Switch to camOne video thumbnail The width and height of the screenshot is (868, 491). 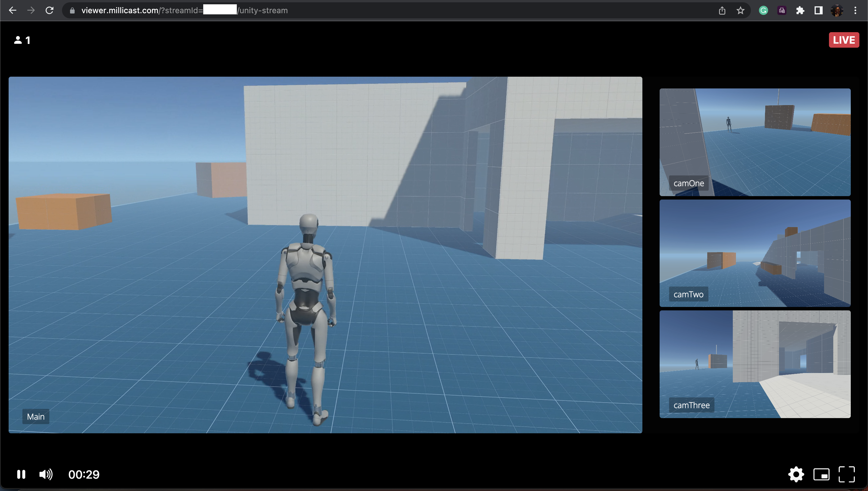755,142
